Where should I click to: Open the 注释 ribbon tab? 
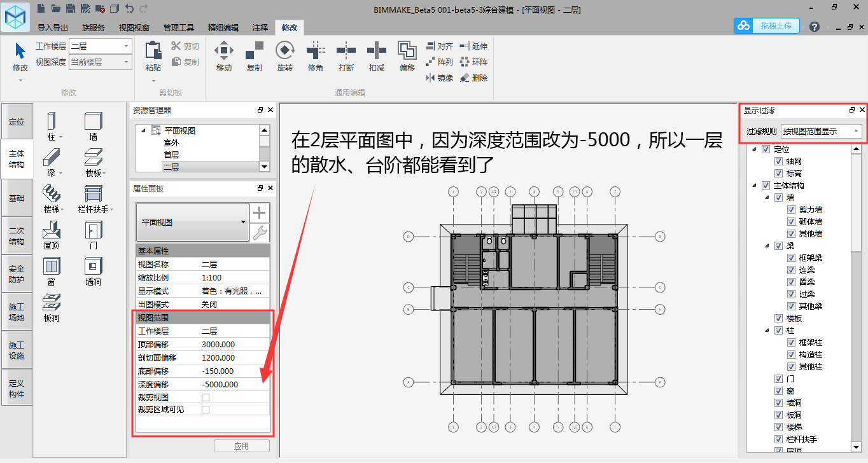click(x=260, y=28)
